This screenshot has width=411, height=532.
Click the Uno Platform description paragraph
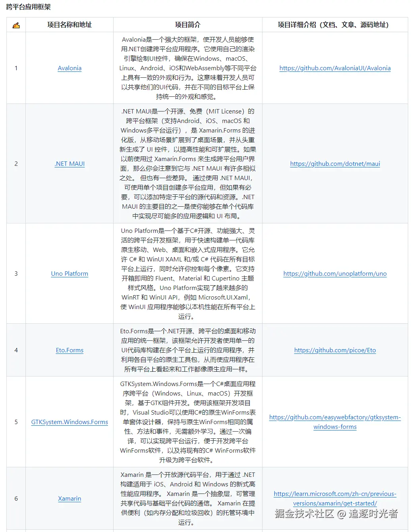point(188,274)
